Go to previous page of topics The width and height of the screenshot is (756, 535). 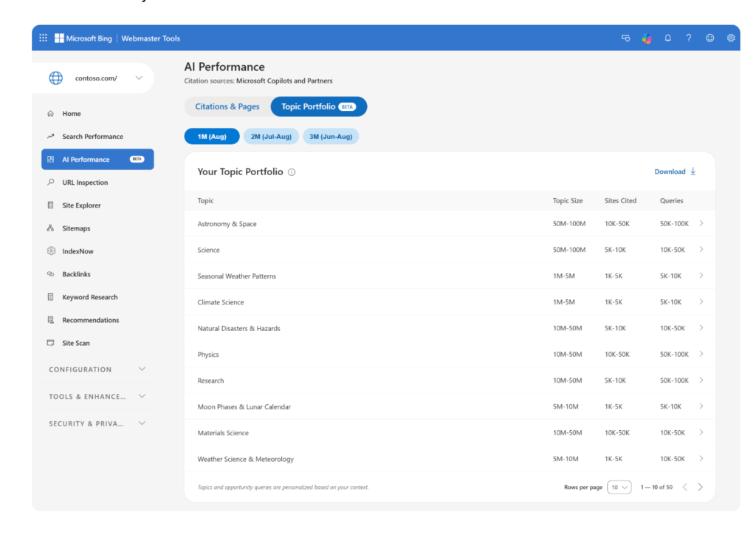pyautogui.click(x=684, y=487)
